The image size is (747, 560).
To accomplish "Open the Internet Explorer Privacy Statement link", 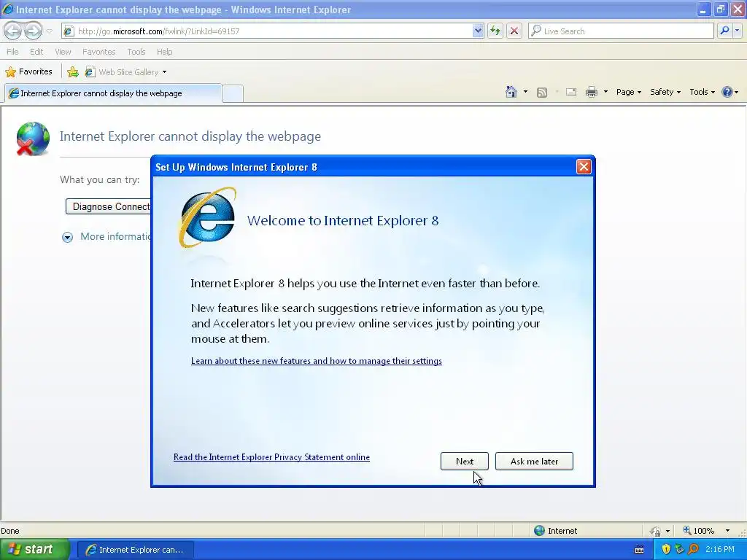I will pyautogui.click(x=271, y=457).
